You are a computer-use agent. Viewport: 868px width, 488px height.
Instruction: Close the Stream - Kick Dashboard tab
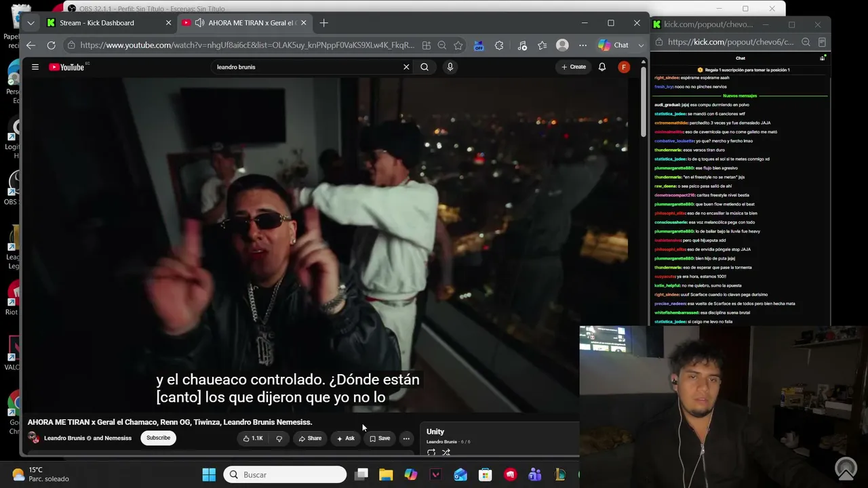point(169,23)
